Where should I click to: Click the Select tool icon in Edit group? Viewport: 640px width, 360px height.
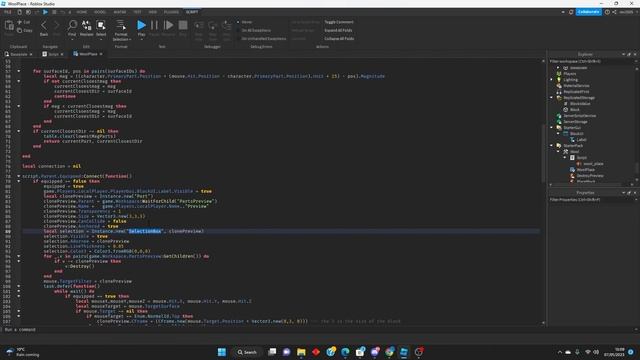[101, 25]
